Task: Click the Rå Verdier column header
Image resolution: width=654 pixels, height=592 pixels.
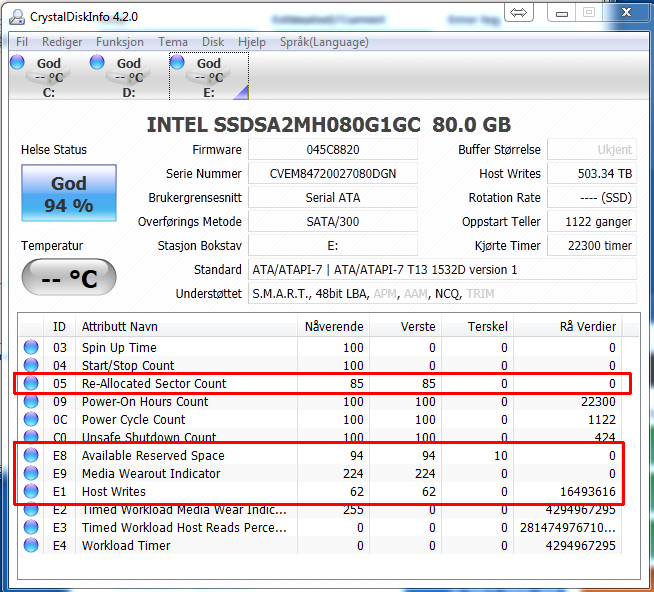Action: point(568,326)
